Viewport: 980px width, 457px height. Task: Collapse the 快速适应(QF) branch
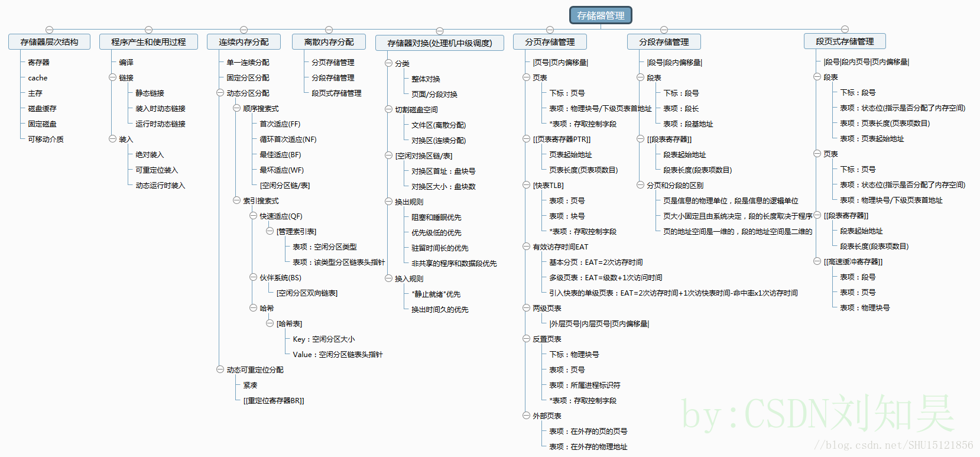253,216
